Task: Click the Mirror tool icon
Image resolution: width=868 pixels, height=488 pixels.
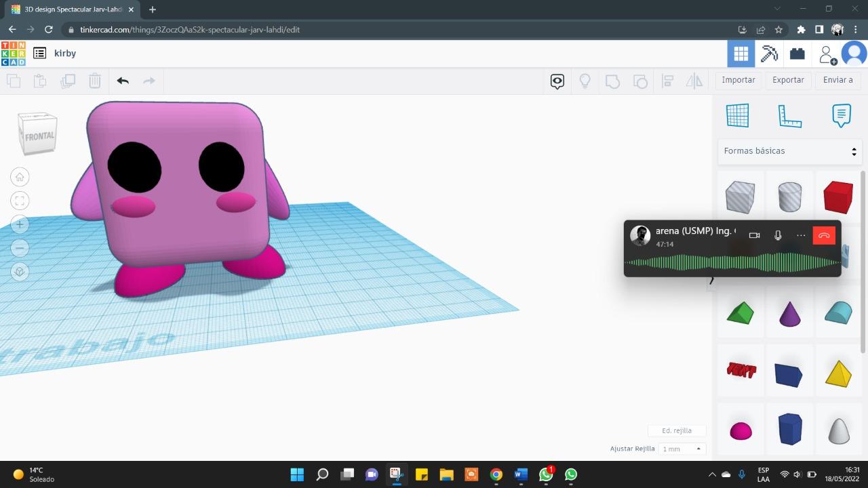Action: click(694, 81)
